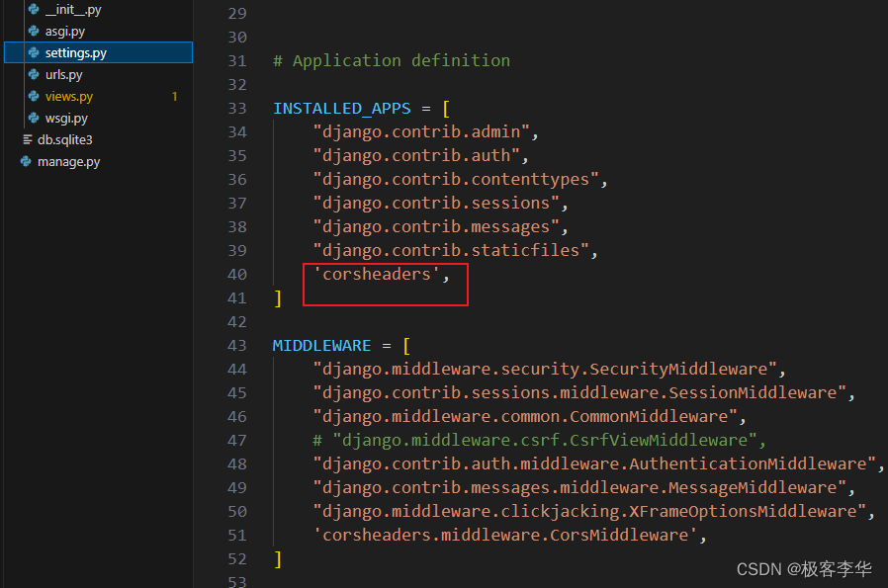This screenshot has width=888, height=588.
Task: Click the file icon beside db.sqlite3
Action: tap(27, 139)
